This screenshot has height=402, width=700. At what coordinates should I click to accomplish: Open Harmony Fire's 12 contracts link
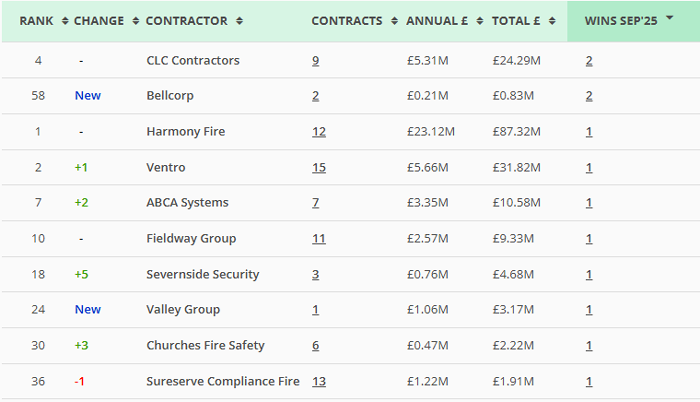tap(319, 131)
